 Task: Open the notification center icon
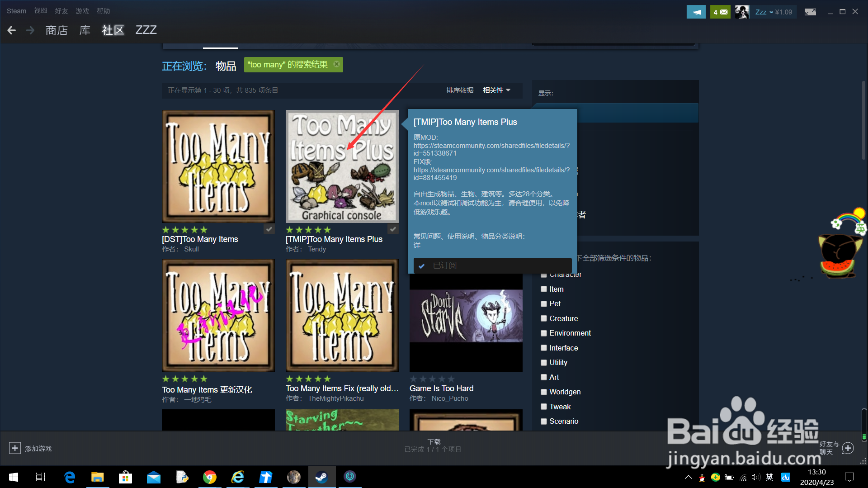pos(849,477)
